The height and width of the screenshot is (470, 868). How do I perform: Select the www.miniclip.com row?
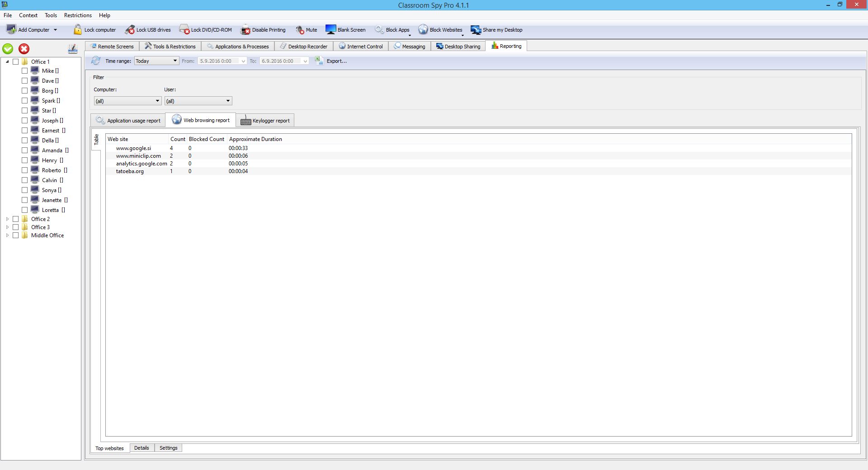coord(138,156)
